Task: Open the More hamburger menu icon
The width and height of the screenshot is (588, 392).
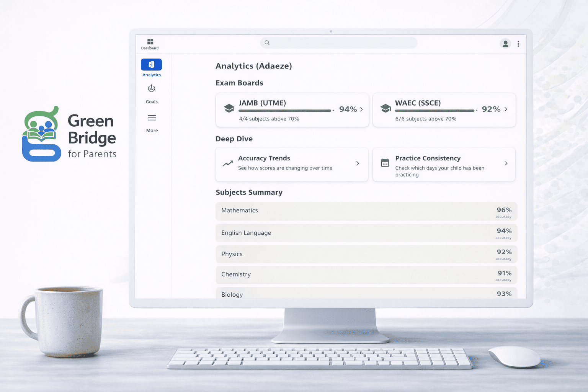Action: click(152, 118)
